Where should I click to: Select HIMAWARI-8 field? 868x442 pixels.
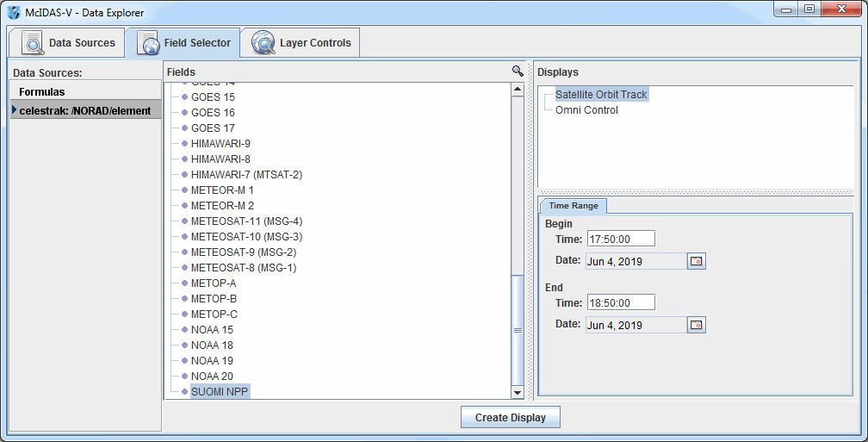coord(220,159)
